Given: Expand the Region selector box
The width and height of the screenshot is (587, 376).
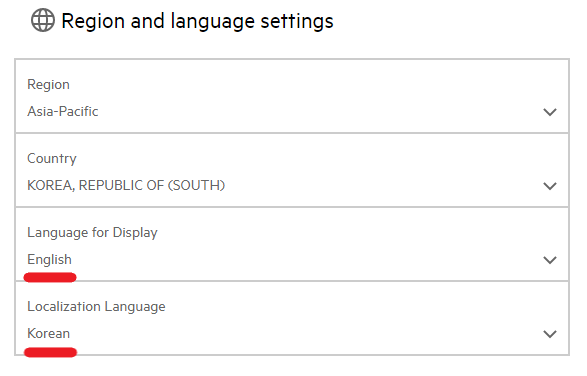Looking at the screenshot, I should coord(292,96).
